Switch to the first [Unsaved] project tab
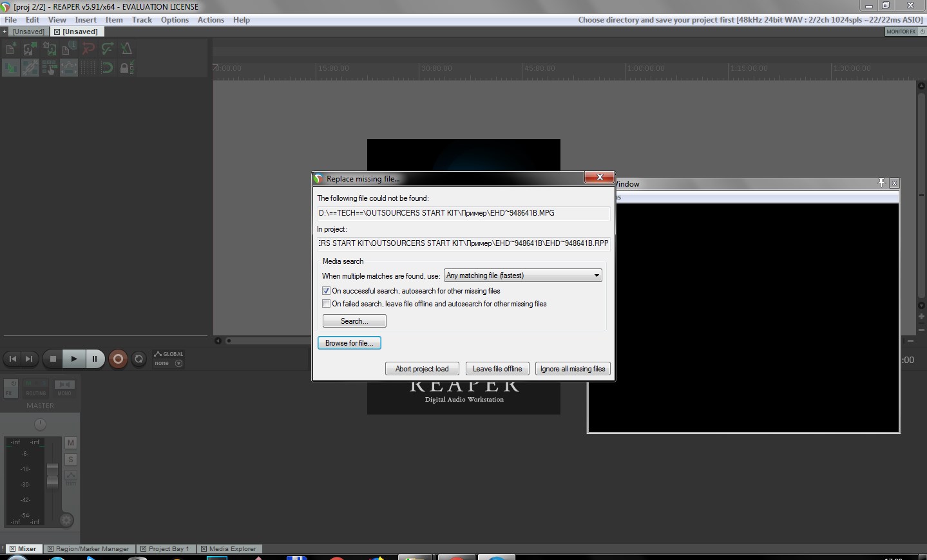 (x=28, y=32)
